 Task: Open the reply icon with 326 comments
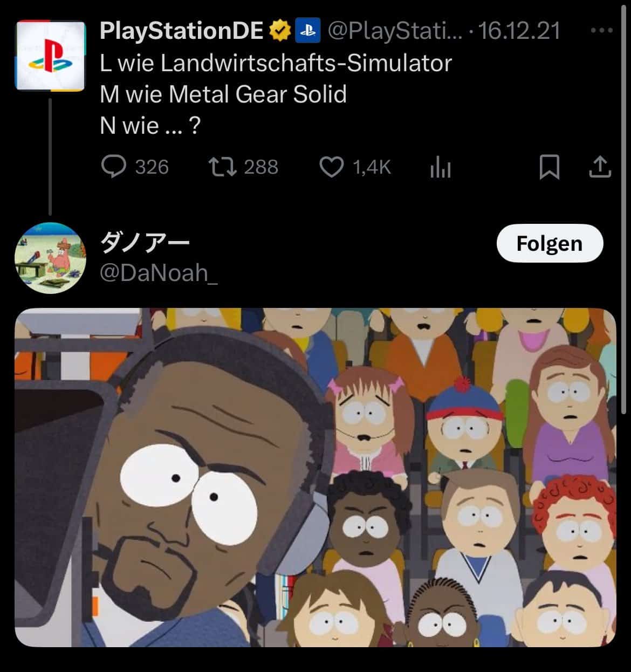[114, 167]
